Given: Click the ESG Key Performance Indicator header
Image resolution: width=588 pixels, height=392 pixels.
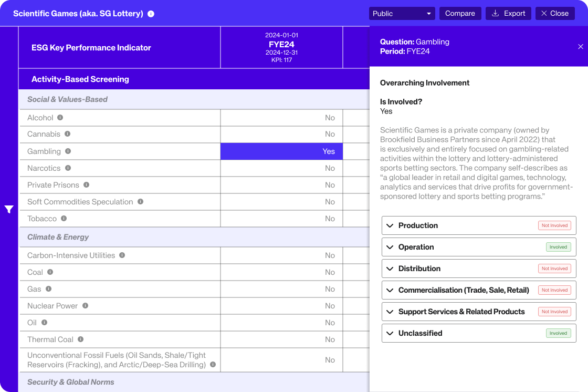Looking at the screenshot, I should tap(91, 48).
